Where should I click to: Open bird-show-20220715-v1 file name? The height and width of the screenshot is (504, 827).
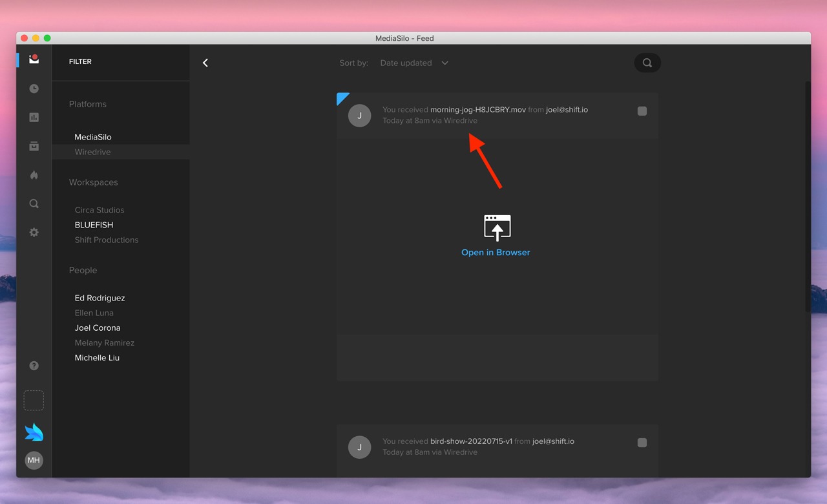point(471,441)
